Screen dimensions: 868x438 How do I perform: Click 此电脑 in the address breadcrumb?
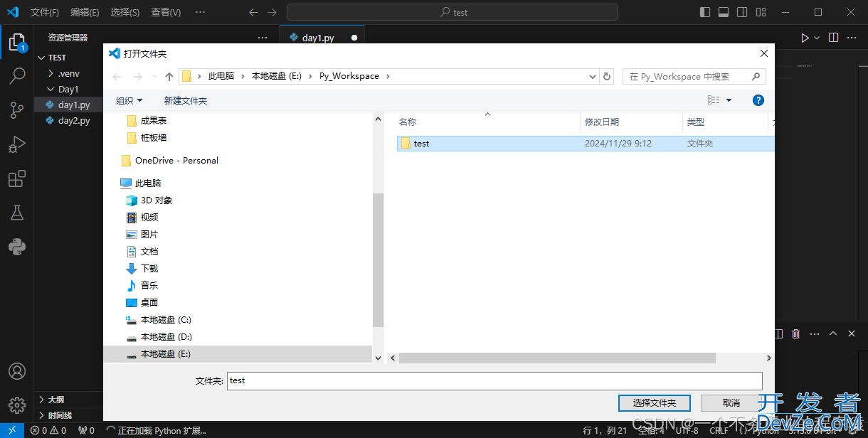[221, 76]
